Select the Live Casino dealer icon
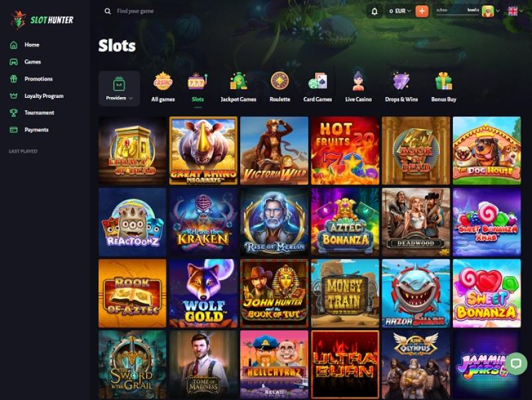 358,81
